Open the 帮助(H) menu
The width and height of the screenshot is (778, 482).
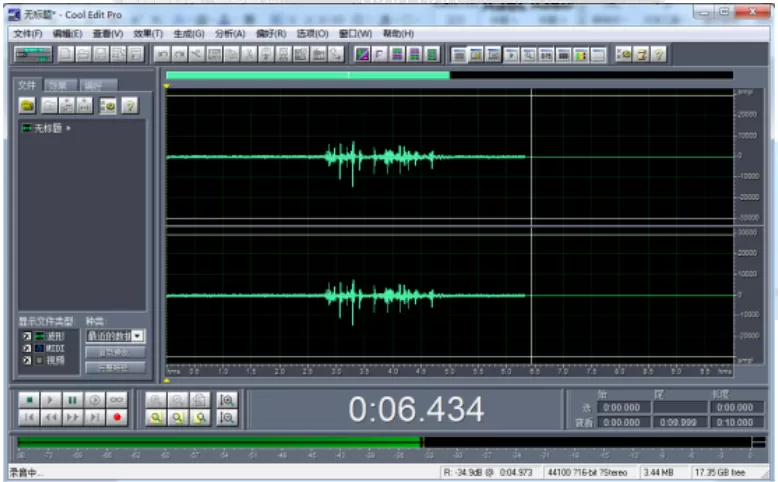click(398, 34)
